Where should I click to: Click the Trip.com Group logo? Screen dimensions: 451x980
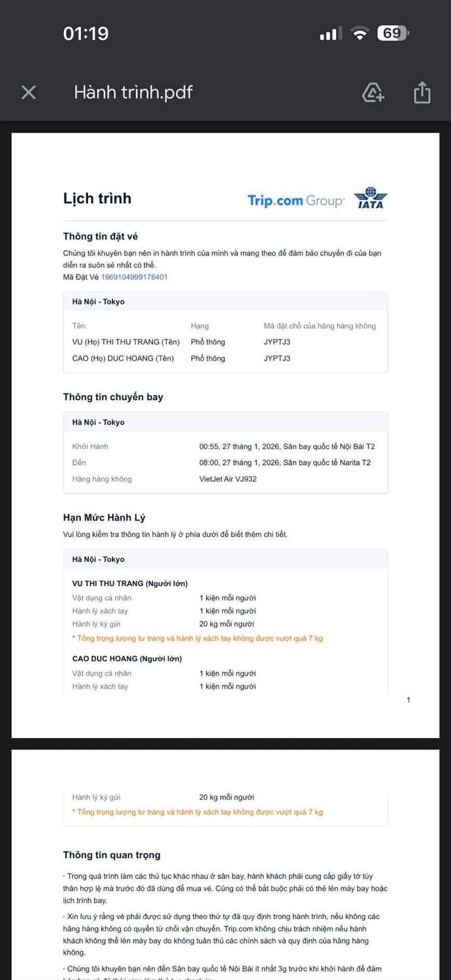[x=296, y=201]
